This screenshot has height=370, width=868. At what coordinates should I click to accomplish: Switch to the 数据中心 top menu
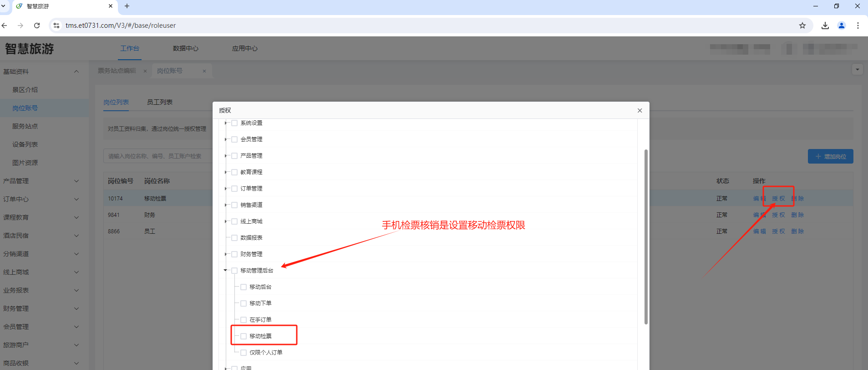coord(185,48)
